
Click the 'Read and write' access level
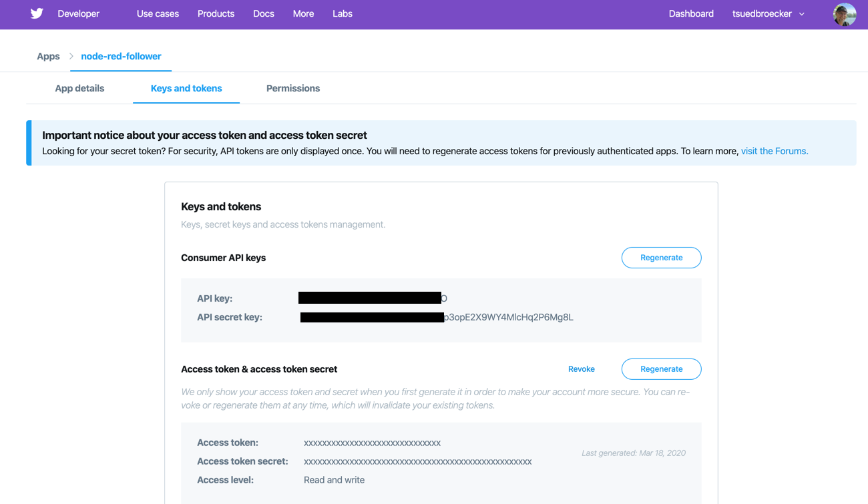(334, 480)
